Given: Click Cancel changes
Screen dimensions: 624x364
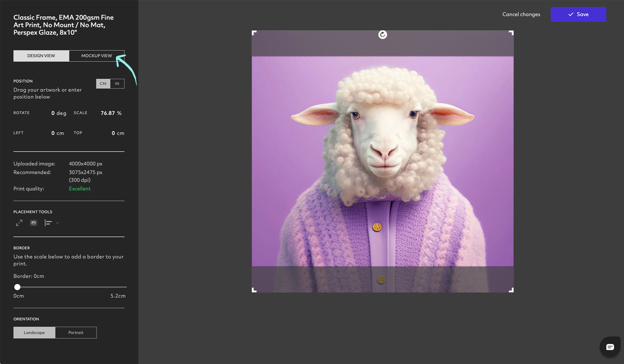Looking at the screenshot, I should [521, 14].
